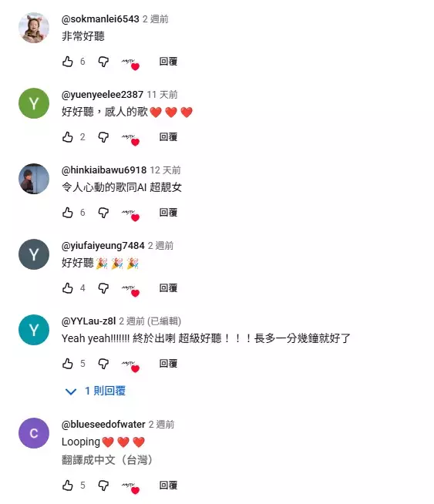This screenshot has height=504, width=434.
Task: Reply to @sokmanlei6543 using 回覆
Action: (168, 62)
